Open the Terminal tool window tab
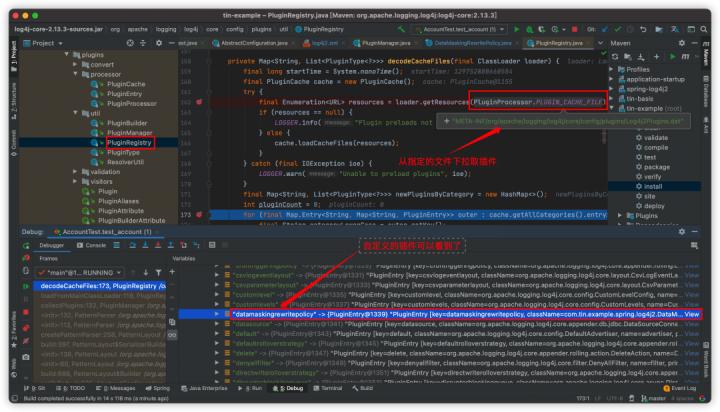 click(328, 388)
